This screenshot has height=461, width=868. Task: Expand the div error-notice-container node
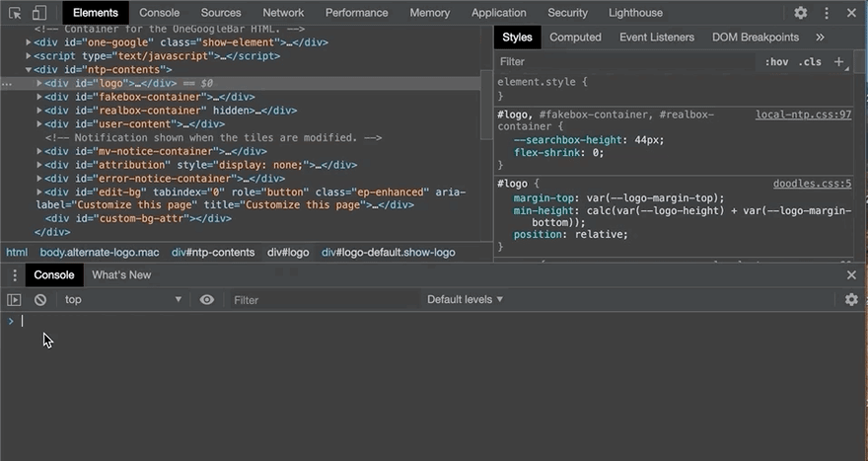pyautogui.click(x=39, y=179)
